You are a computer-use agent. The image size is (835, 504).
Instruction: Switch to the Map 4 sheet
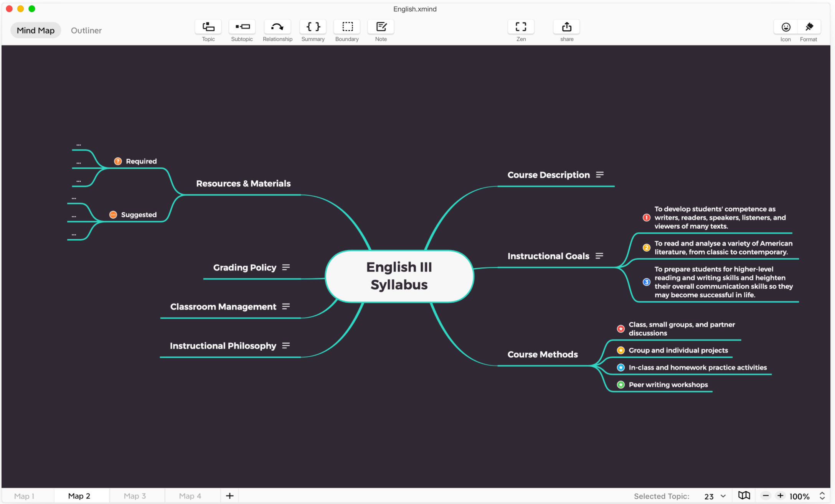(190, 496)
